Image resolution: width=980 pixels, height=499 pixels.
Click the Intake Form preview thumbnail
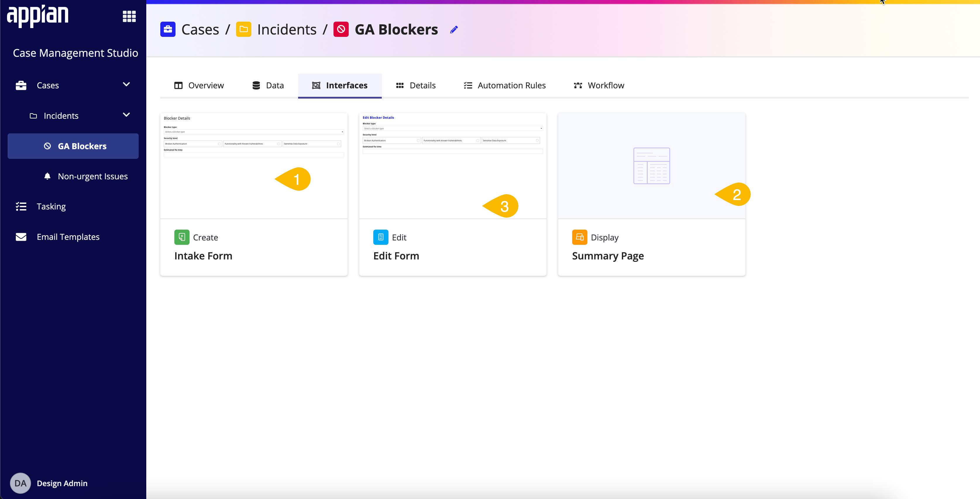254,166
